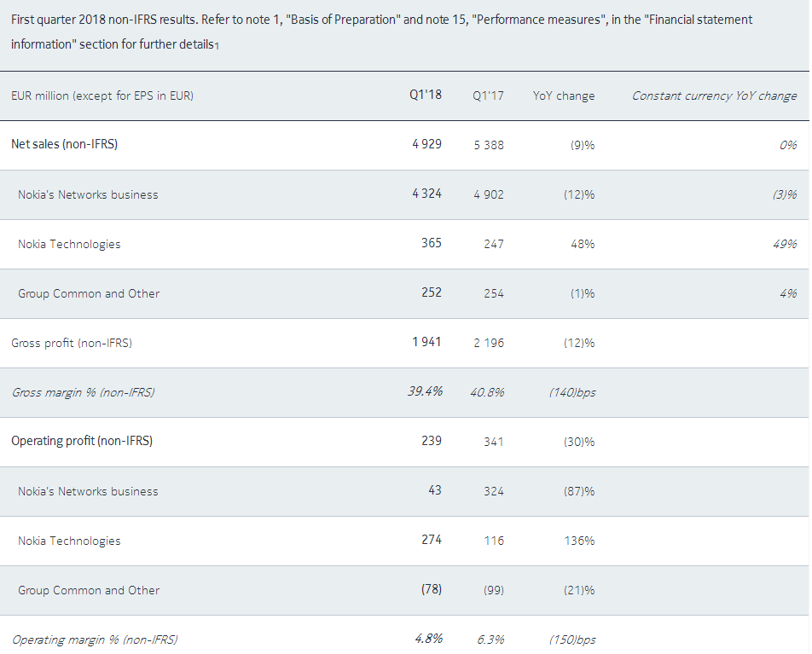Click the Operating margin % (non-IFRS) label
Image resolution: width=812 pixels, height=654 pixels.
click(x=94, y=640)
